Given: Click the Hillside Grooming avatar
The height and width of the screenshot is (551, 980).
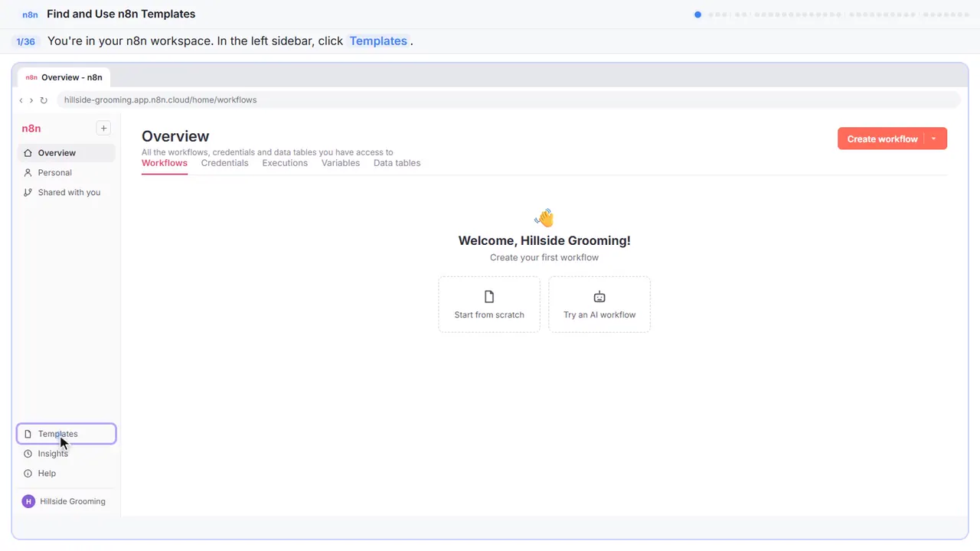Looking at the screenshot, I should [x=28, y=502].
